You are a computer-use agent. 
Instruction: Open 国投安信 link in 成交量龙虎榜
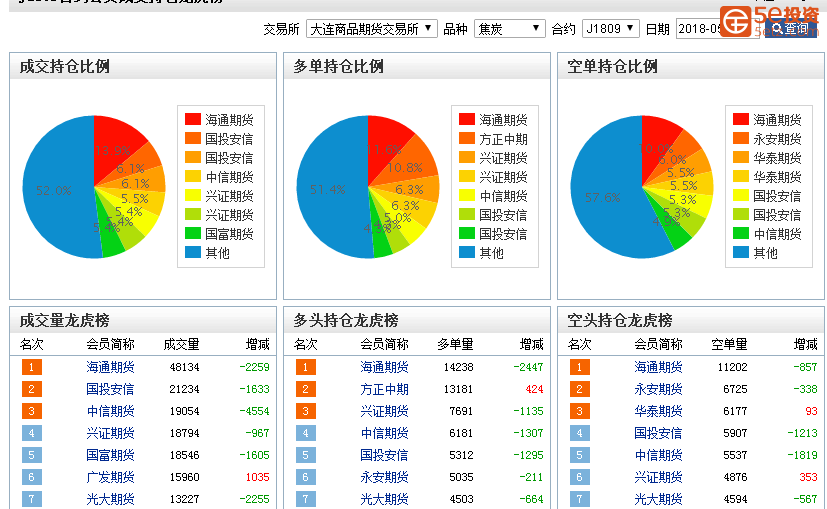click(110, 389)
